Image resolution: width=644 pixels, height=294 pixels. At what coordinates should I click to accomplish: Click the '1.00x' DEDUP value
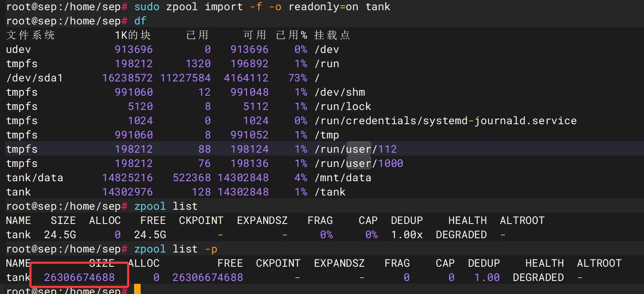point(407,235)
